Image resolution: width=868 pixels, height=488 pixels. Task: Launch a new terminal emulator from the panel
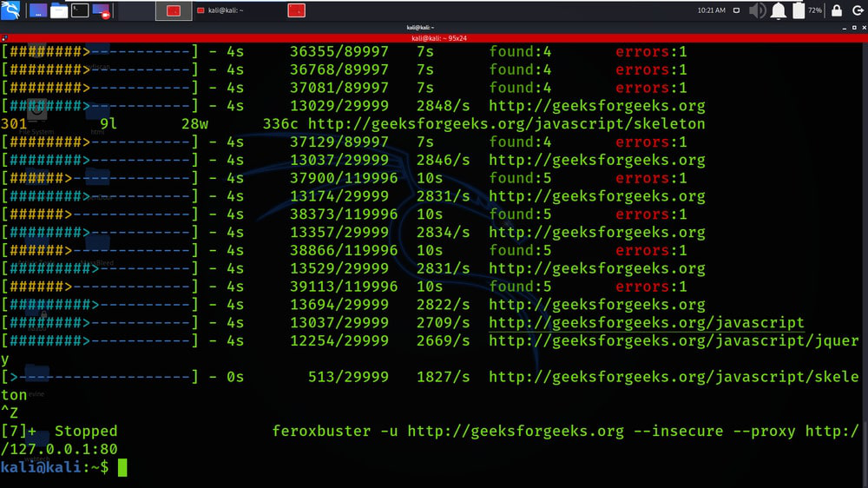click(x=80, y=10)
